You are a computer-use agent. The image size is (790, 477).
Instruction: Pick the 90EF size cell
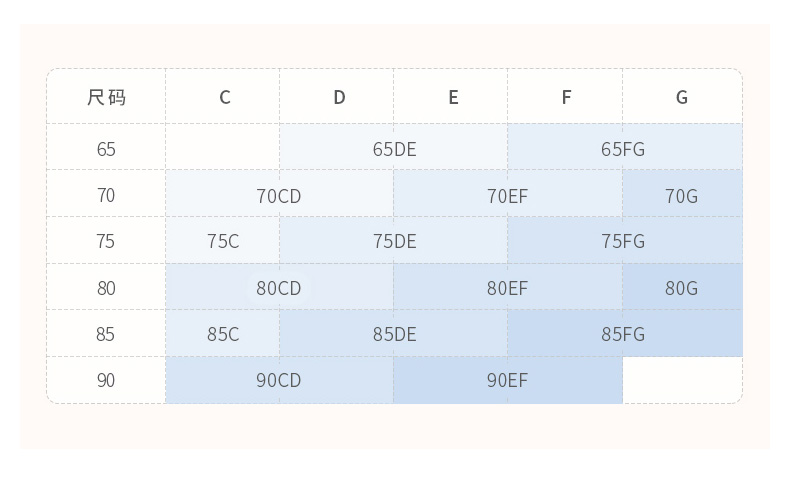507,380
